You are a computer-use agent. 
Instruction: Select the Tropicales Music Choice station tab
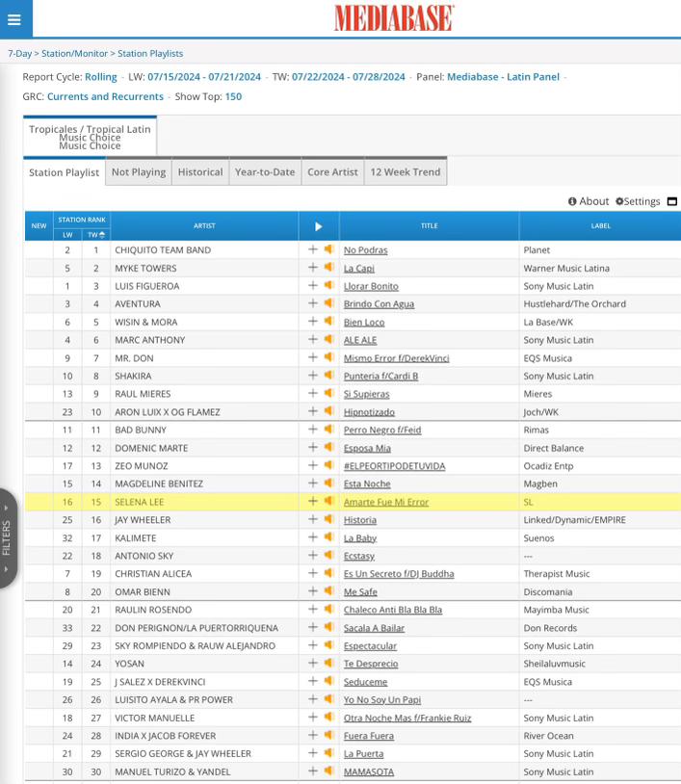(x=90, y=137)
